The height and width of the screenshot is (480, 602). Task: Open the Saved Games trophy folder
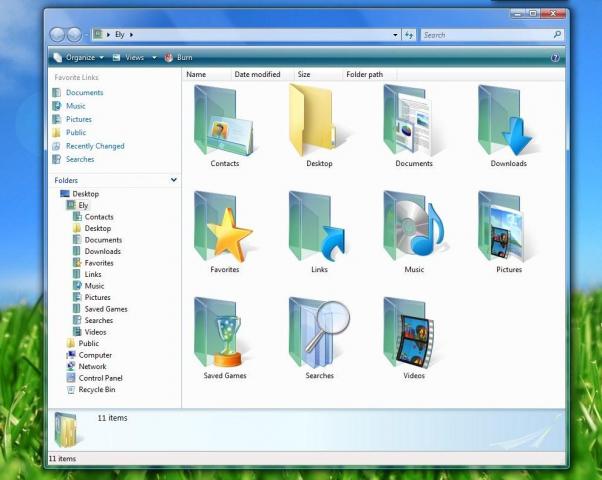220,333
